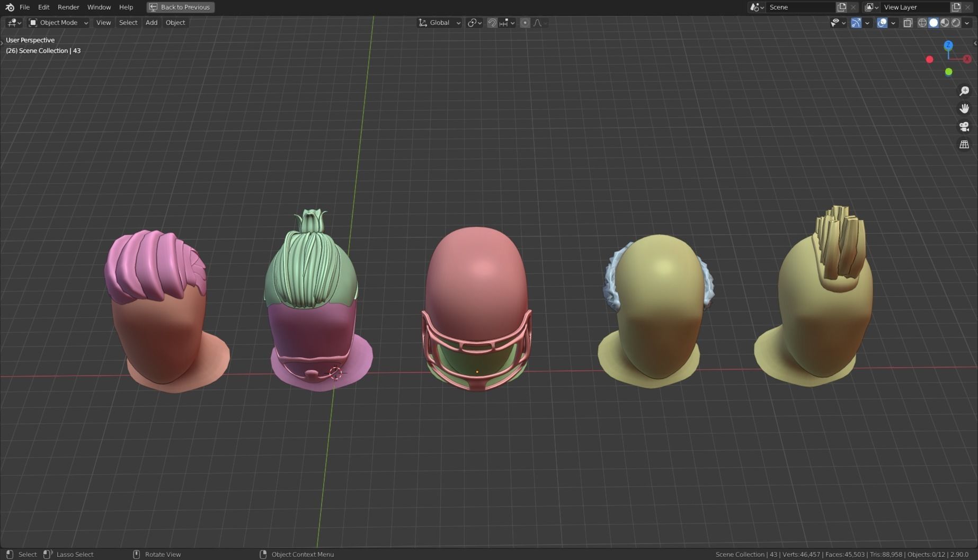Open the File menu

pyautogui.click(x=24, y=7)
